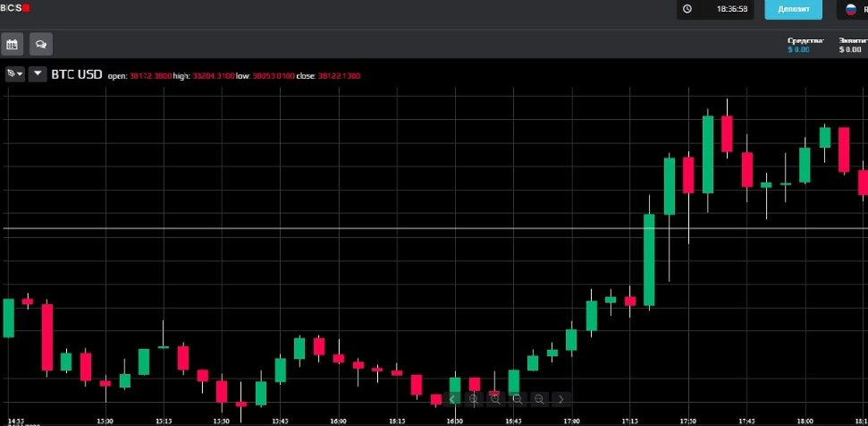Click the open price value 38172.3800

click(150, 76)
